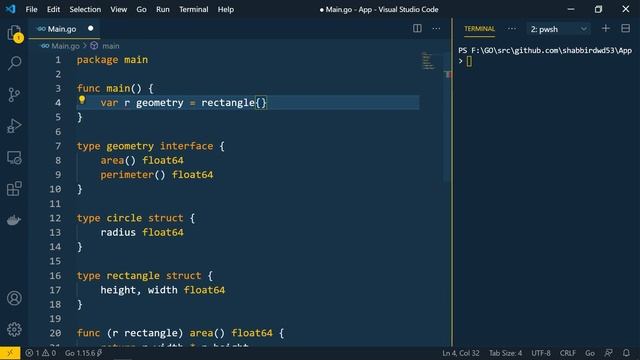Open the editor More Actions ellipsis
The width and height of the screenshot is (640, 360).
click(436, 29)
